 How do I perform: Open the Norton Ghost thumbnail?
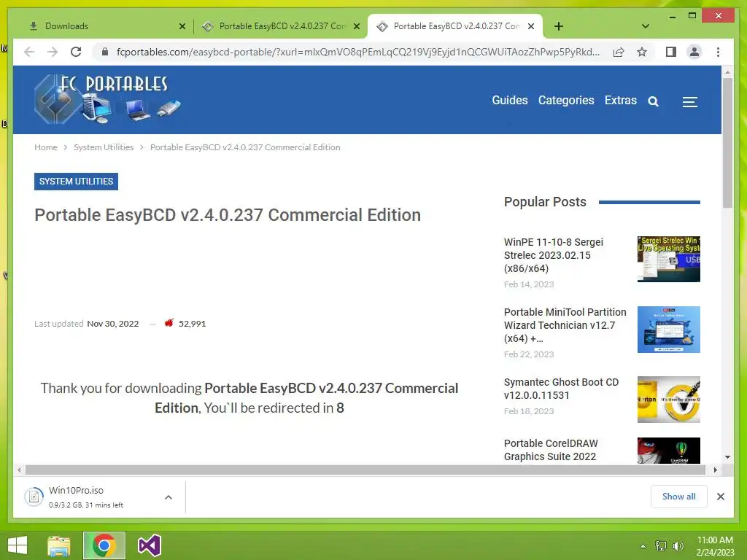(x=669, y=400)
